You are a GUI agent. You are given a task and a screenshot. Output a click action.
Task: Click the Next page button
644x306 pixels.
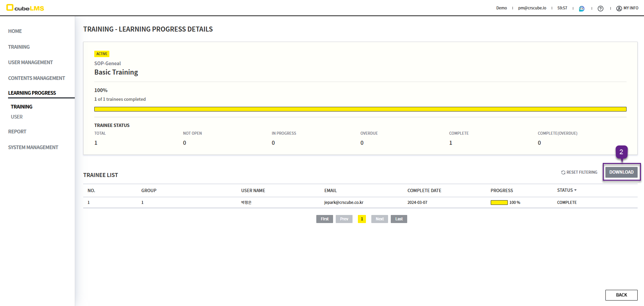(x=380, y=219)
